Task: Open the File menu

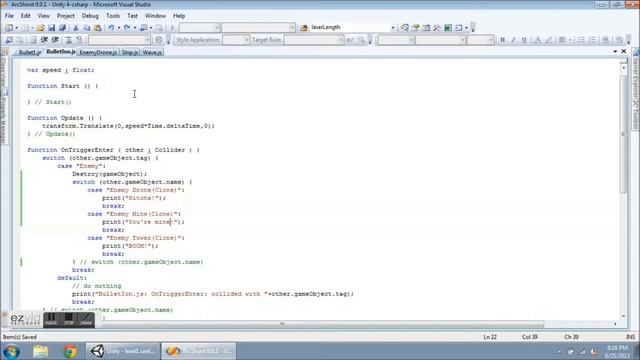Action: (9, 16)
